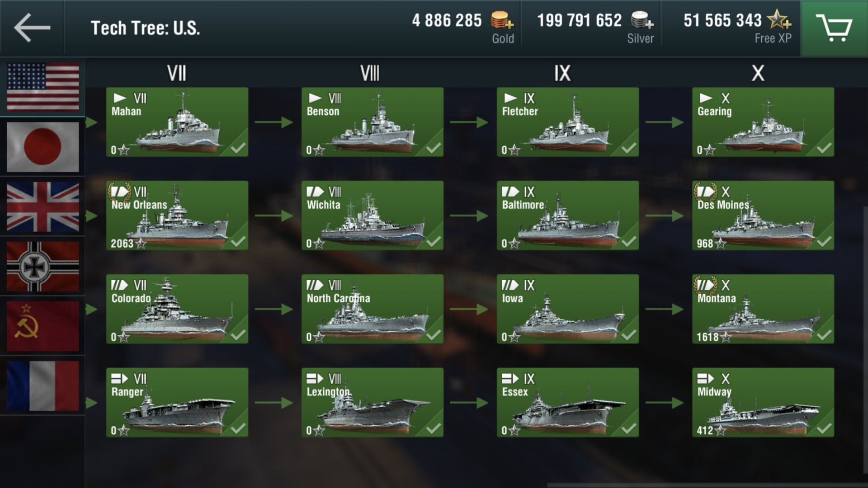Go back using the arrow icon

point(32,28)
